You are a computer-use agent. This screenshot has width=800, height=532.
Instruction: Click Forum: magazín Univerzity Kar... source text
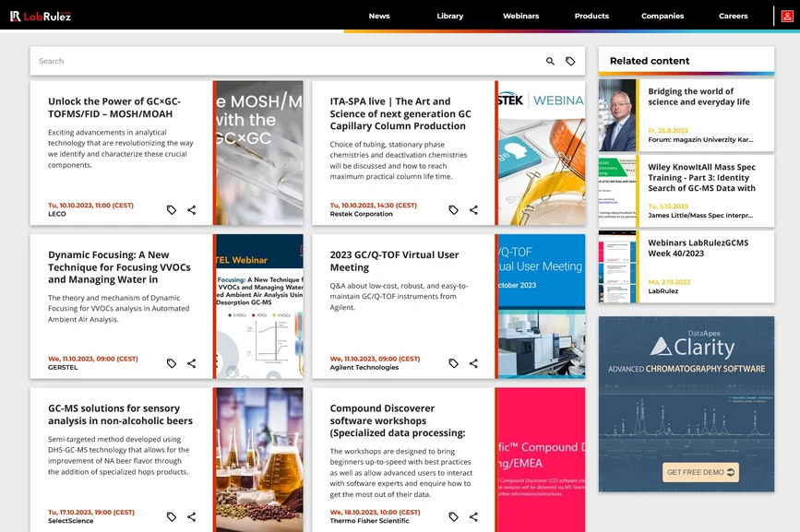(x=700, y=139)
